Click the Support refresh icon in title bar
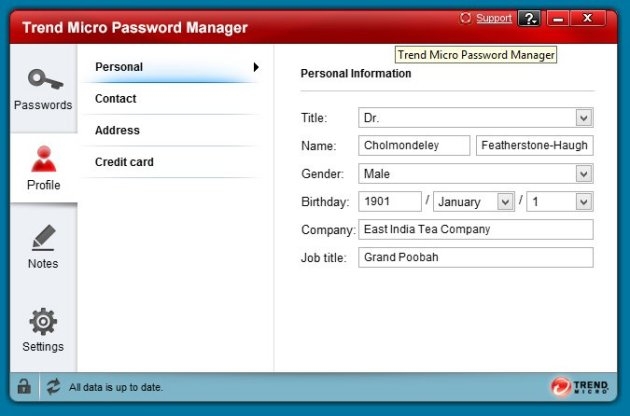The width and height of the screenshot is (630, 416). (x=465, y=18)
